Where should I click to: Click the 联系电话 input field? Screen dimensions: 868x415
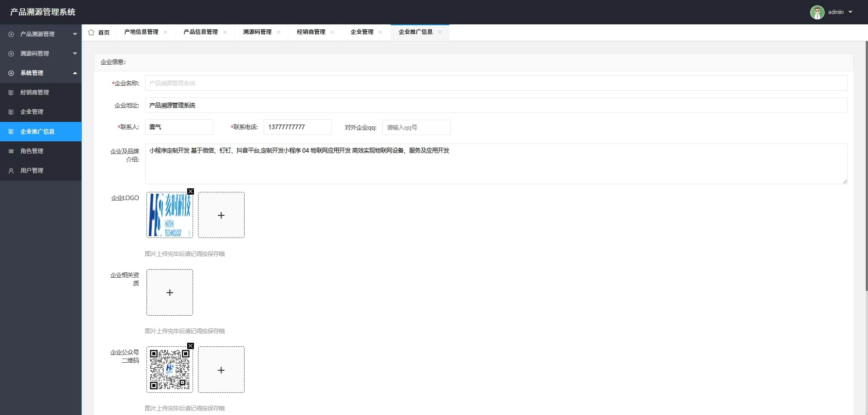click(x=297, y=127)
